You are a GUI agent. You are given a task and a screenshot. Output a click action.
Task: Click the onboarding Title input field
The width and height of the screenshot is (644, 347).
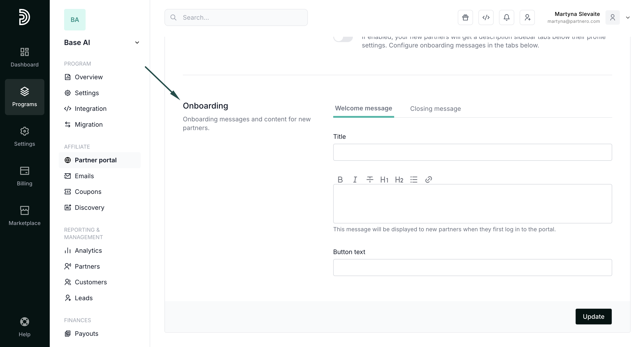click(472, 152)
